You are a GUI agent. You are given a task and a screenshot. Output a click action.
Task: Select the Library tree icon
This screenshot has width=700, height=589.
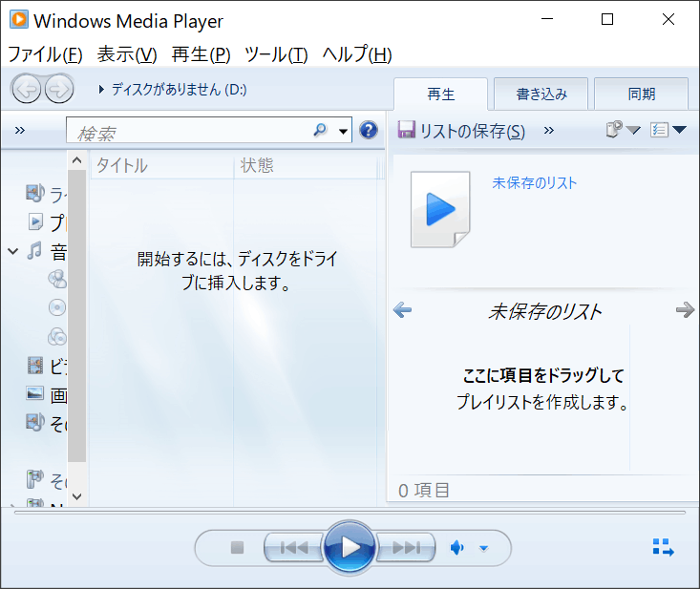34,193
